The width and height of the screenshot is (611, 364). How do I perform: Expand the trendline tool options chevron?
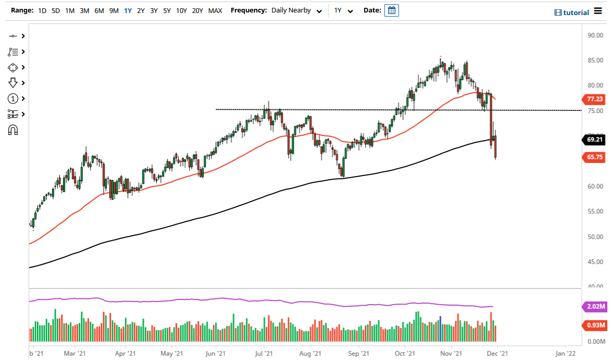[23, 36]
